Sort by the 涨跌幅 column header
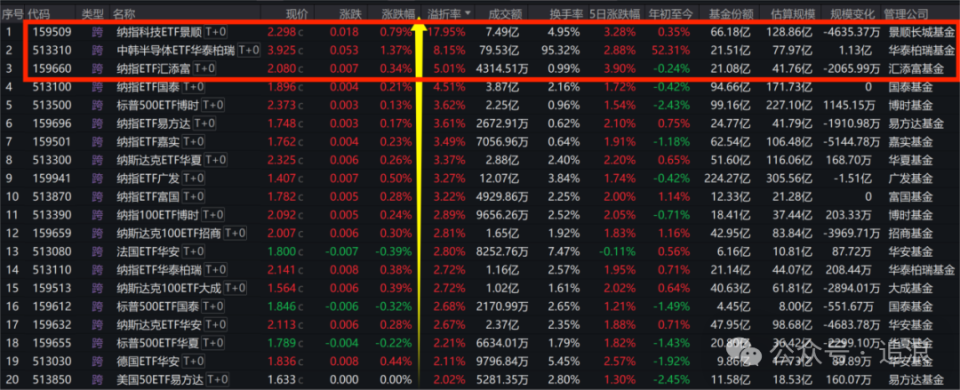This screenshot has width=960, height=390. pos(399,13)
